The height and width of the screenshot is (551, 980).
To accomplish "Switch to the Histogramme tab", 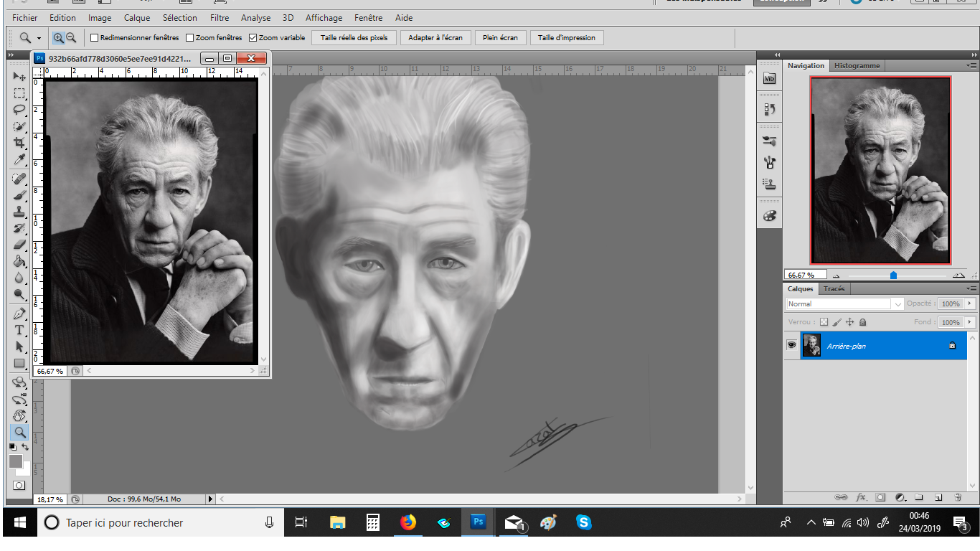I will pos(857,65).
